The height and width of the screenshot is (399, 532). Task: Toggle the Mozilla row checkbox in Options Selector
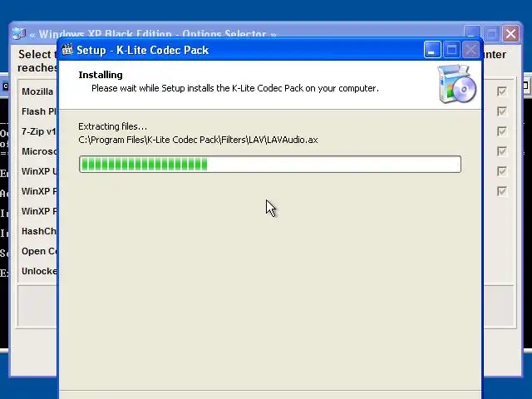(x=502, y=91)
